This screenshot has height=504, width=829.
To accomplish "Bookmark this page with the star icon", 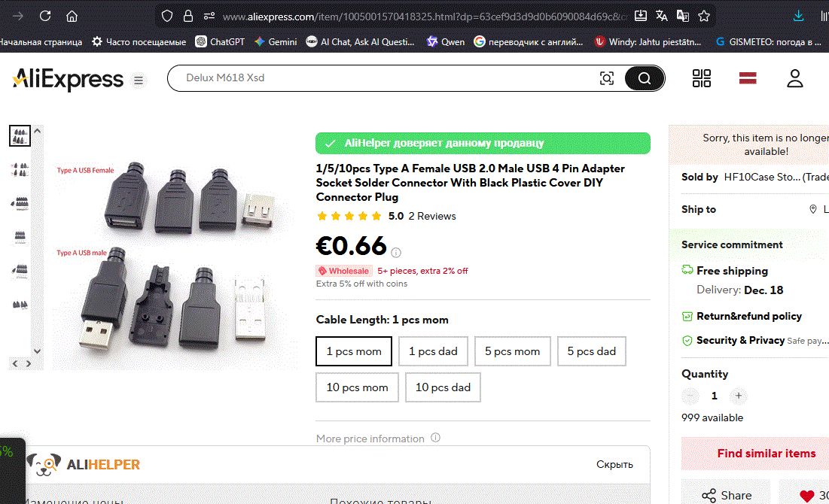I will click(704, 16).
